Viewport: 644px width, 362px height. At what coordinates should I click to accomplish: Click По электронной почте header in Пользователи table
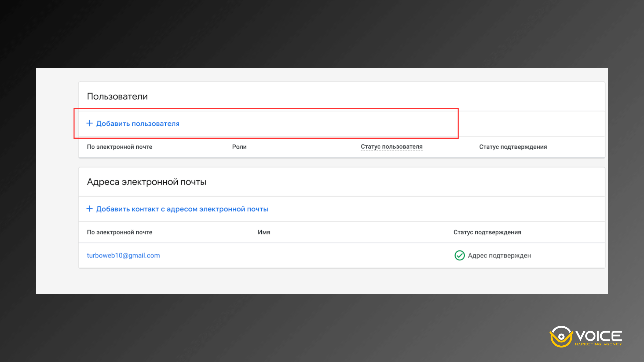pyautogui.click(x=119, y=147)
